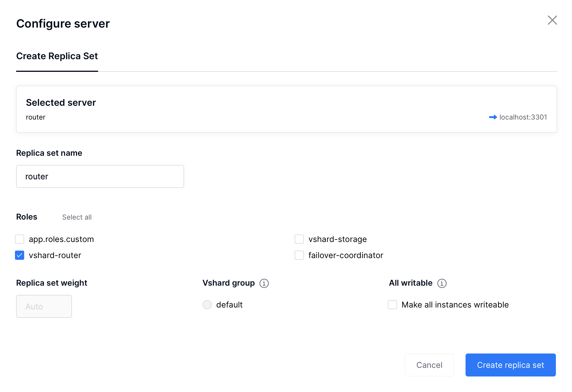The image size is (572, 392).
Task: Close the Configure server dialog
Action: [552, 20]
